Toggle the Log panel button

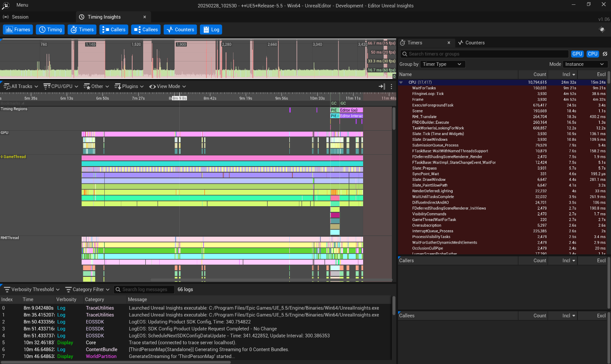point(211,30)
